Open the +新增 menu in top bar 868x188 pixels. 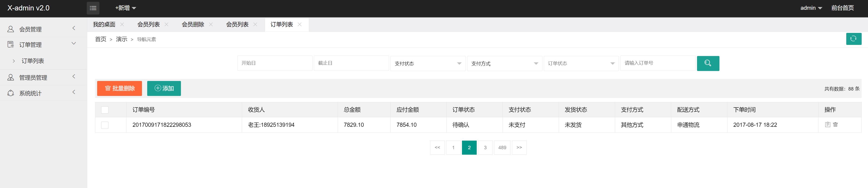125,8
